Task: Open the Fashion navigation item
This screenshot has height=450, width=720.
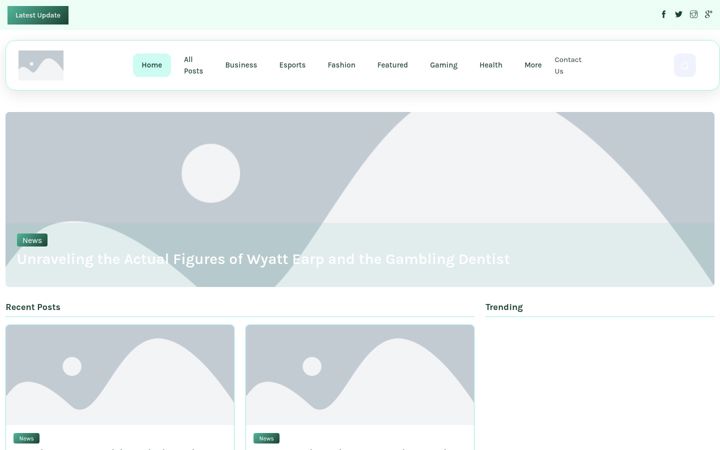Action: [341, 65]
